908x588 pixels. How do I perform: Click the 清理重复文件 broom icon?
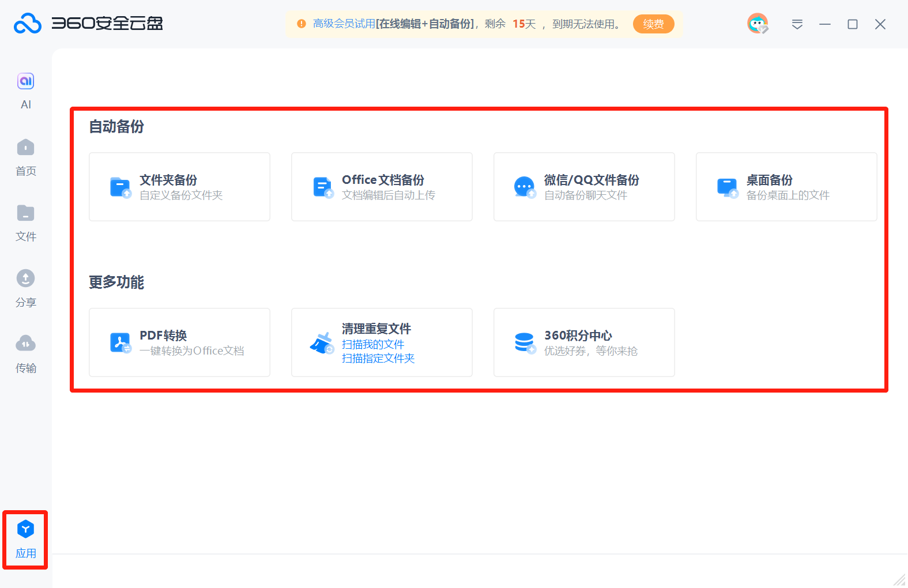click(x=322, y=343)
